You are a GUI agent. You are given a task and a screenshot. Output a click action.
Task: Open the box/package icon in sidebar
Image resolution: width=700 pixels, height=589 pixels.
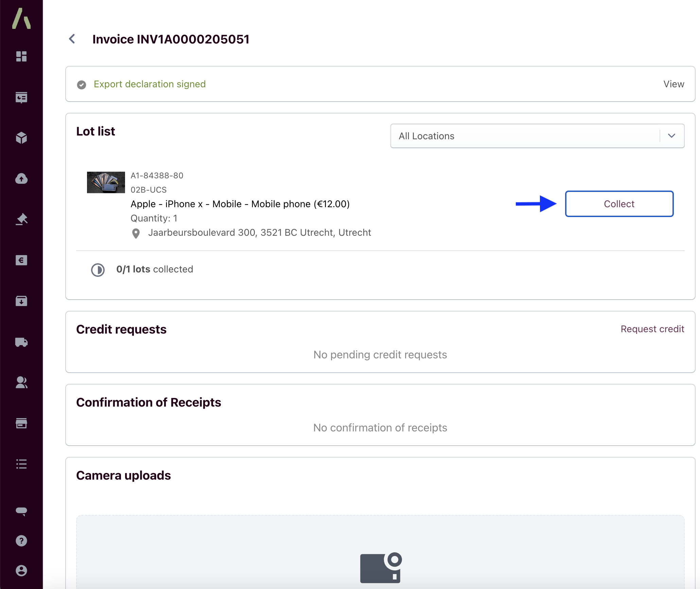click(x=21, y=138)
